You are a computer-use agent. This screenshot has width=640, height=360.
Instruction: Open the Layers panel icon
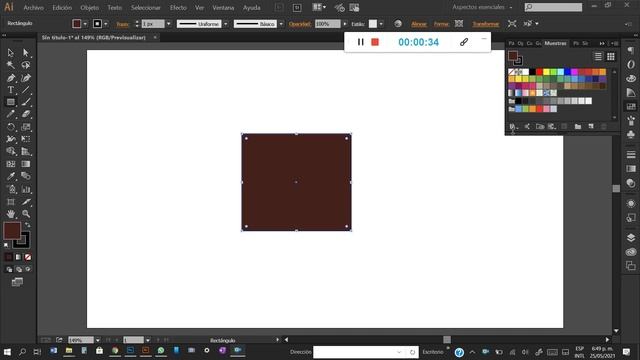click(631, 238)
